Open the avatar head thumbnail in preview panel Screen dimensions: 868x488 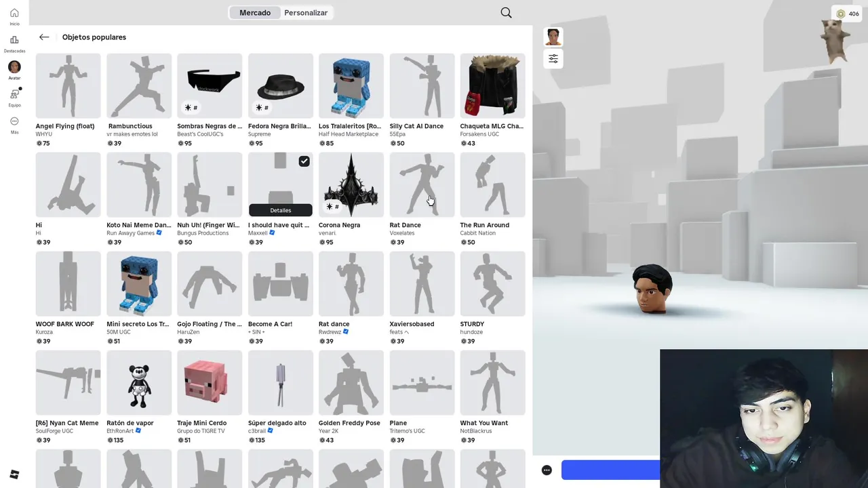click(553, 37)
